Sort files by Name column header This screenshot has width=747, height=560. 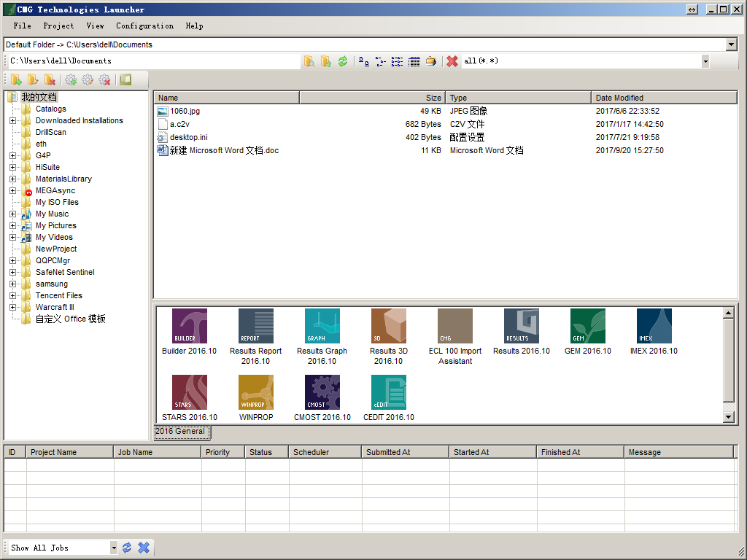point(227,98)
